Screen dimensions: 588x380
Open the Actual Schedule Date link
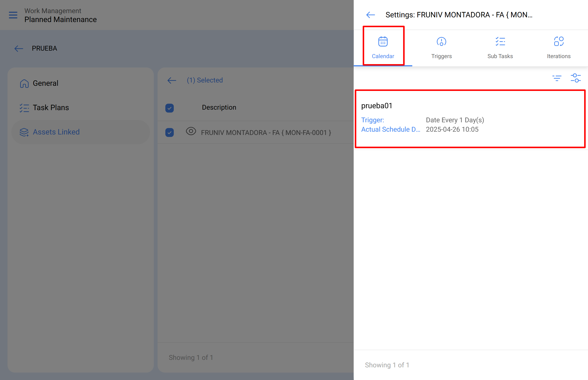coord(391,129)
